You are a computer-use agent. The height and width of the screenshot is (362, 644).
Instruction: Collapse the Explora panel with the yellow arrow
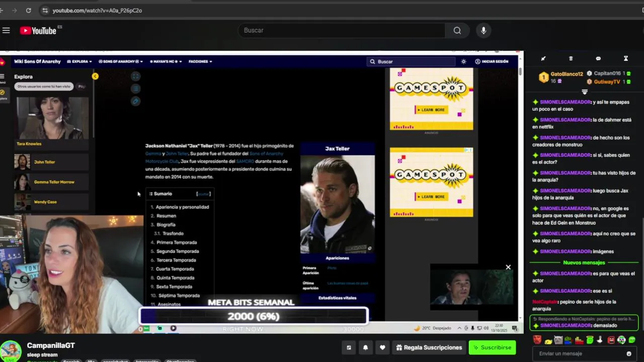95,76
